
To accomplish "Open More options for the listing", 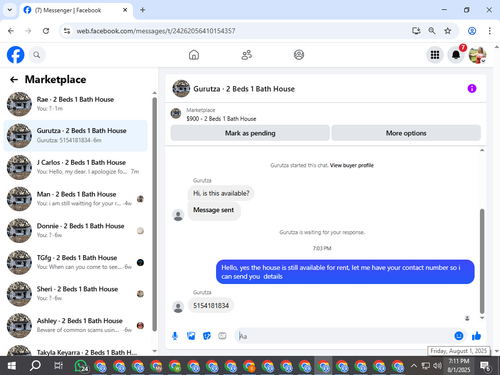I will click(406, 133).
